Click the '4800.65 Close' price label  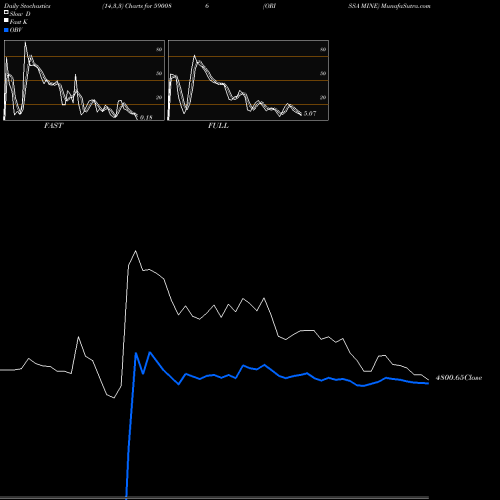459,378
